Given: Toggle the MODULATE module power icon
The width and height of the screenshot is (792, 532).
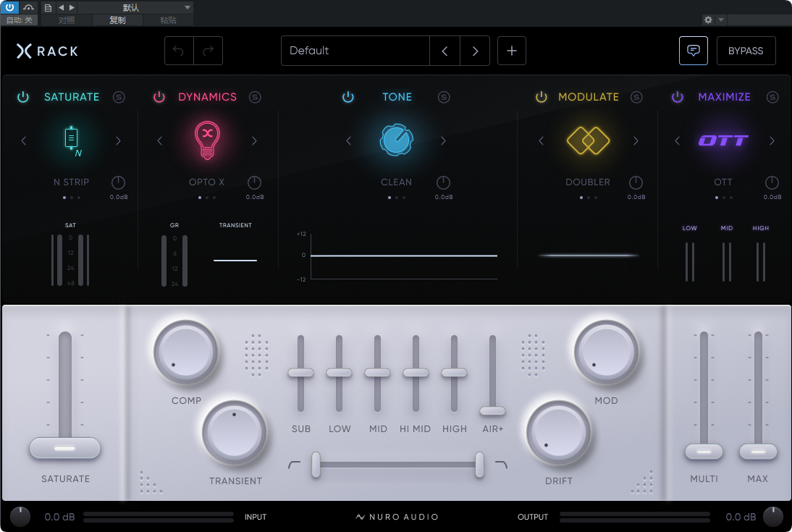Looking at the screenshot, I should (x=541, y=97).
